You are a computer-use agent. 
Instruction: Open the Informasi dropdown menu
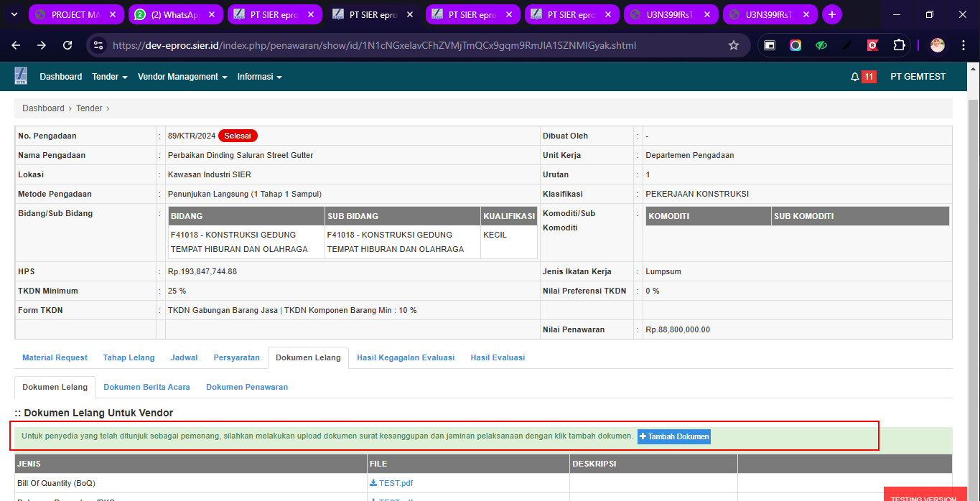point(259,77)
